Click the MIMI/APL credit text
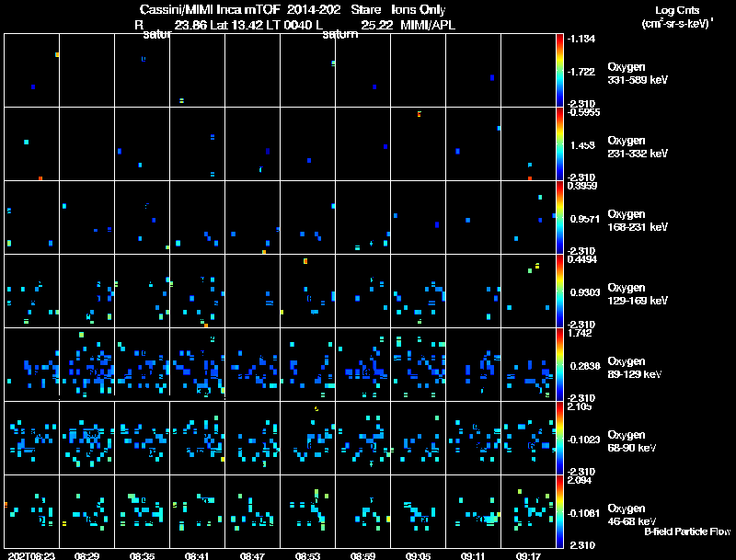Image resolution: width=736 pixels, height=560 pixels. [427, 25]
